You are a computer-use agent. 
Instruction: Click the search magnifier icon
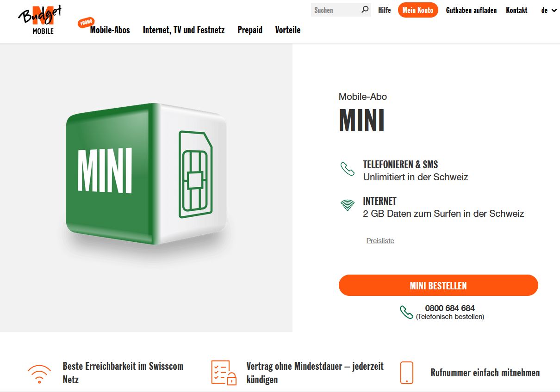coord(365,10)
